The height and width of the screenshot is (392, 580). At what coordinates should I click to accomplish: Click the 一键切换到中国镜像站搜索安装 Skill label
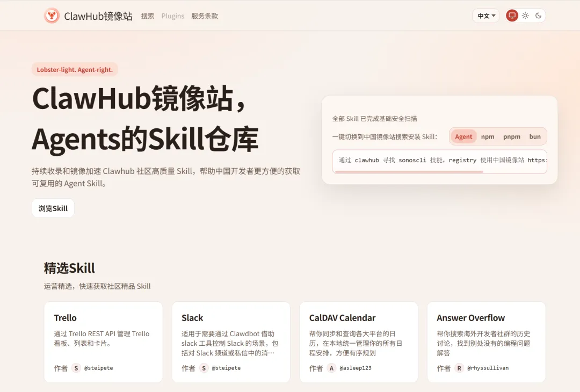click(385, 137)
